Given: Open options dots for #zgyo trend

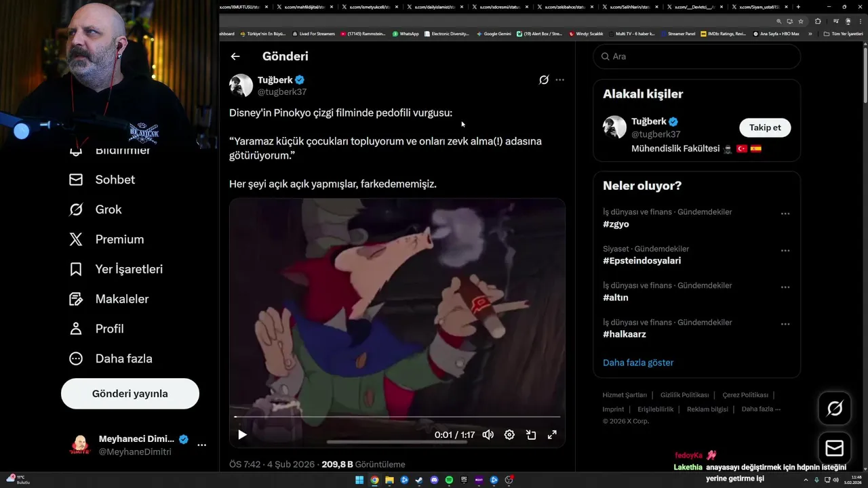Looking at the screenshot, I should click(785, 213).
